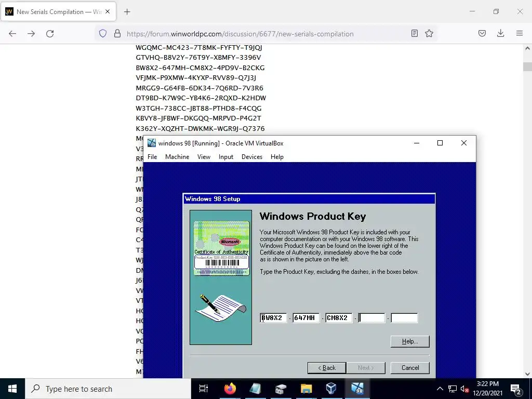Open VirtualBox Manager cube taskbar icon
This screenshot has height=399, width=532.
tap(331, 389)
